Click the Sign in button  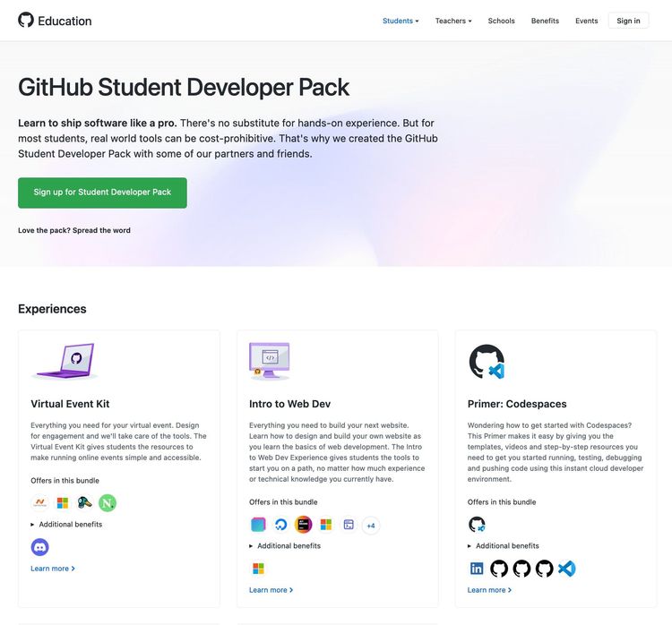click(628, 21)
